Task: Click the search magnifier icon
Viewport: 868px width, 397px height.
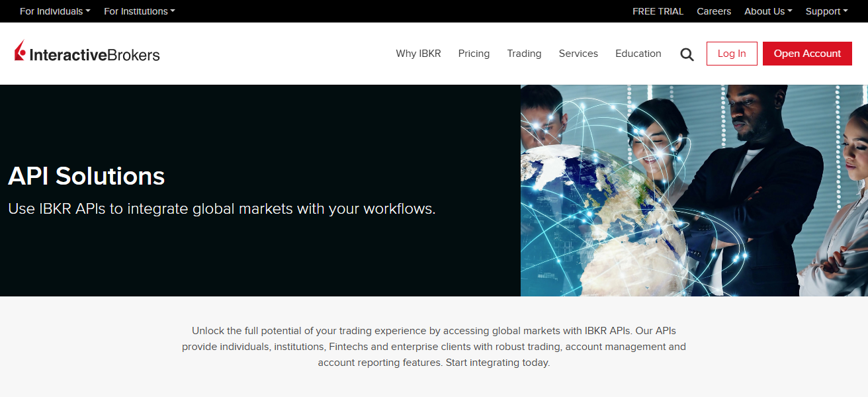Action: (687, 54)
